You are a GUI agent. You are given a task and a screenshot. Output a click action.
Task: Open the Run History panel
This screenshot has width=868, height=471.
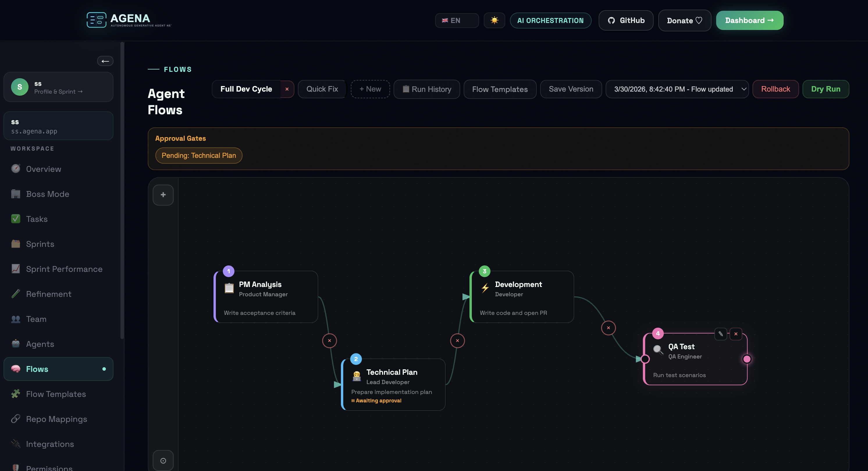[427, 89]
